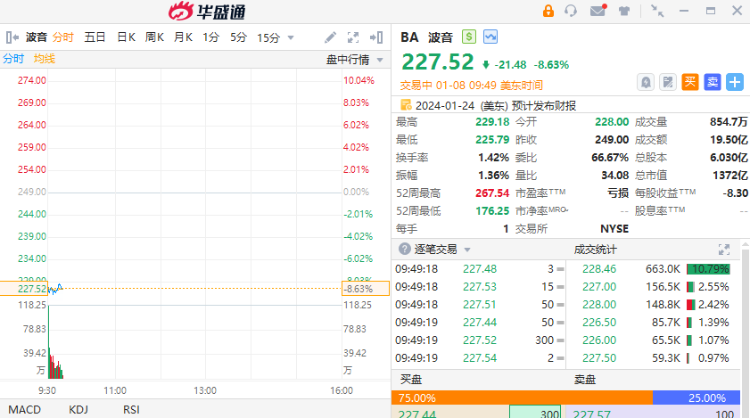Collapse the right panel arrow icon

(x=376, y=37)
